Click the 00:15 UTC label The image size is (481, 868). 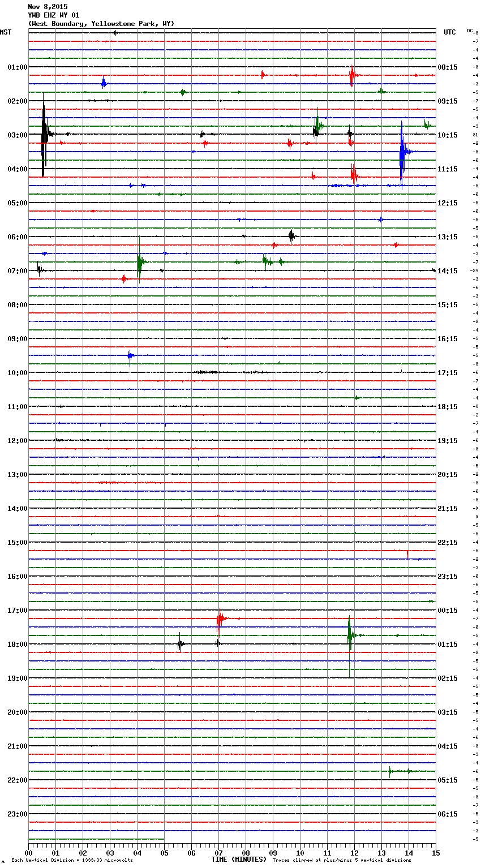point(448,610)
